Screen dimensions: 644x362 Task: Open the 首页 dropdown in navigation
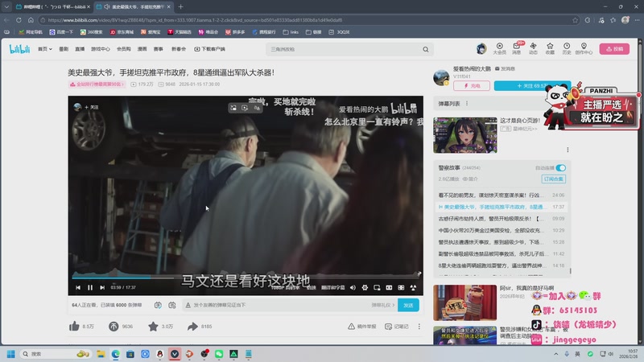click(45, 49)
